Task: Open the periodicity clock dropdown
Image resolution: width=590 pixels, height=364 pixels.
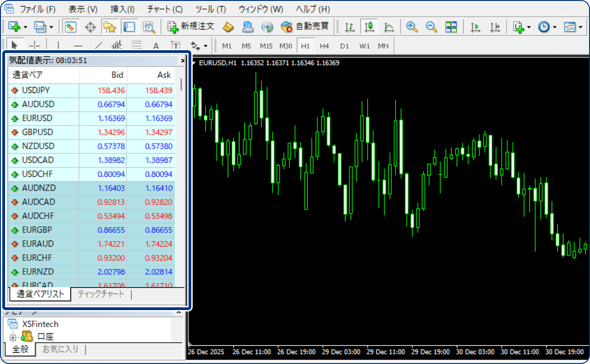Action: pyautogui.click(x=555, y=27)
